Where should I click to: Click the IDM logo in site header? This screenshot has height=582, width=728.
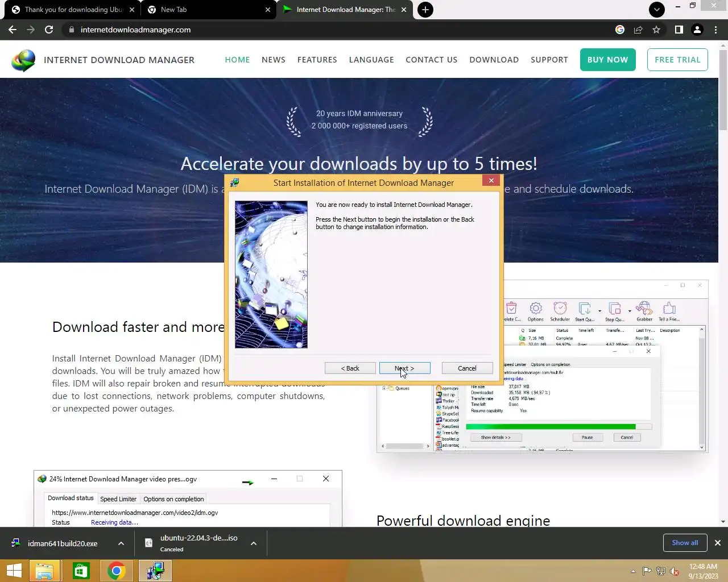tap(23, 60)
